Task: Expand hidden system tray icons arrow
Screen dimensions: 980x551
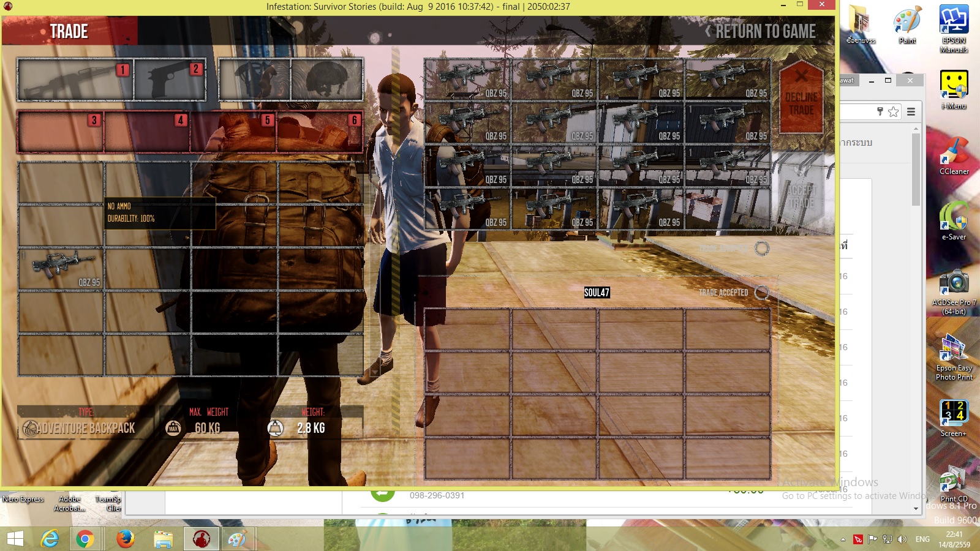Action: [843, 539]
